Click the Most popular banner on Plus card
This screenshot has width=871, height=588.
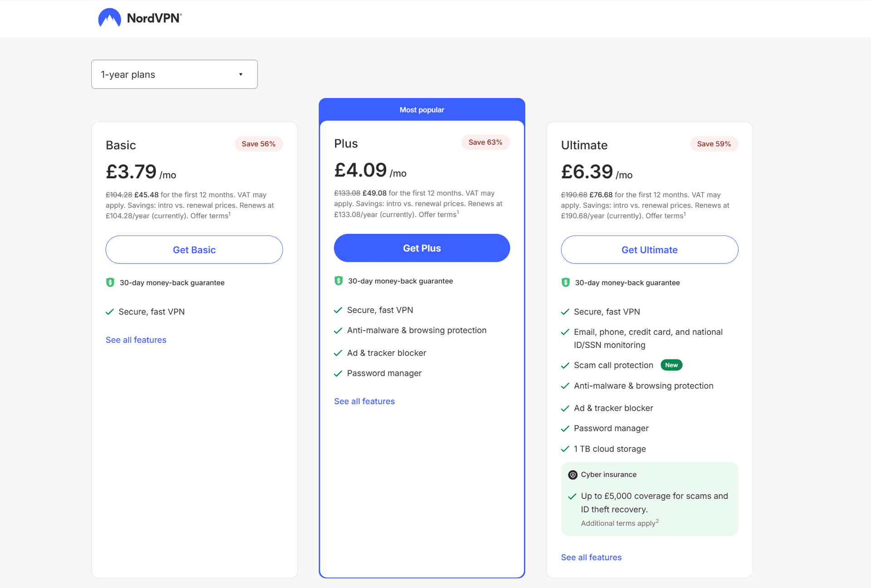421,109
